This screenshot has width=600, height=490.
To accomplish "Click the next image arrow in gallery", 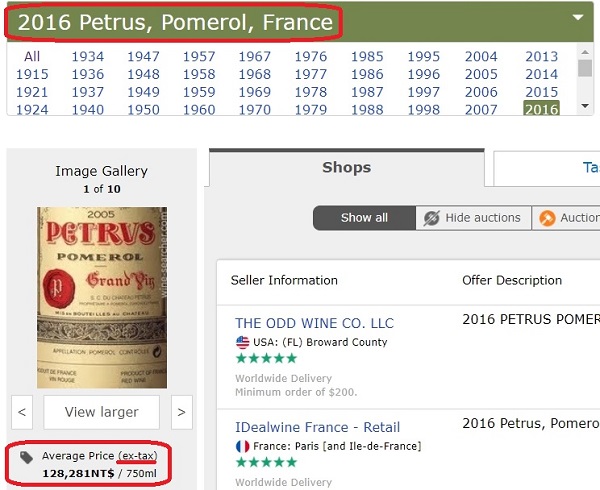I will coord(180,411).
